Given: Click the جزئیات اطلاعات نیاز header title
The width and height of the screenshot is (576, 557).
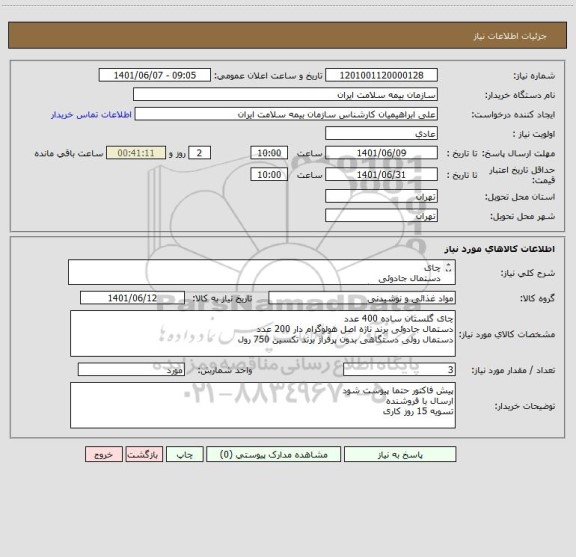Looking at the screenshot, I should [510, 36].
